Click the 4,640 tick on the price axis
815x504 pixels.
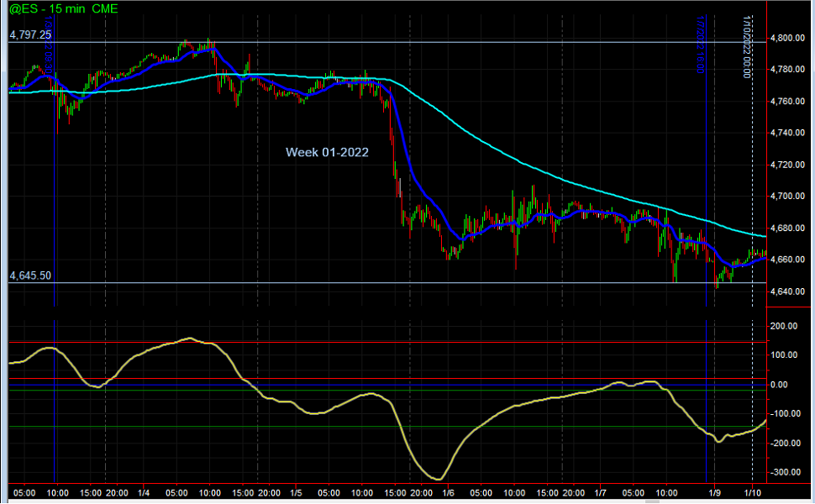point(788,291)
